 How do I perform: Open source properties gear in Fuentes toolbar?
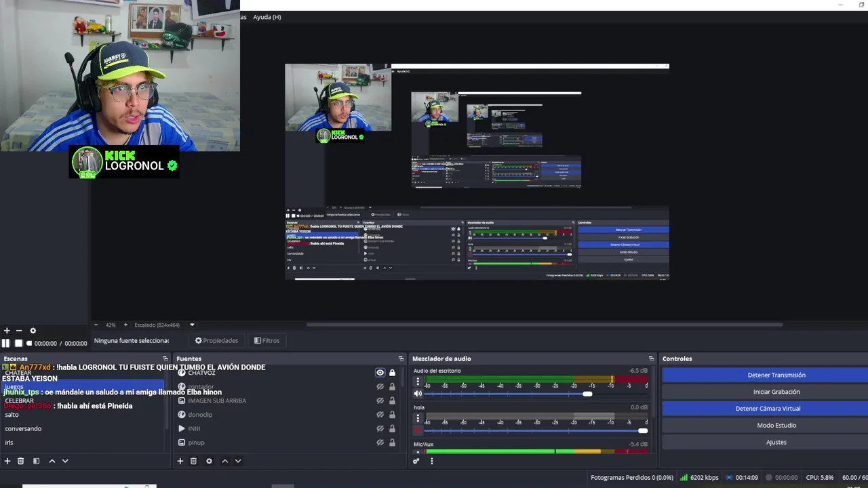(x=209, y=461)
